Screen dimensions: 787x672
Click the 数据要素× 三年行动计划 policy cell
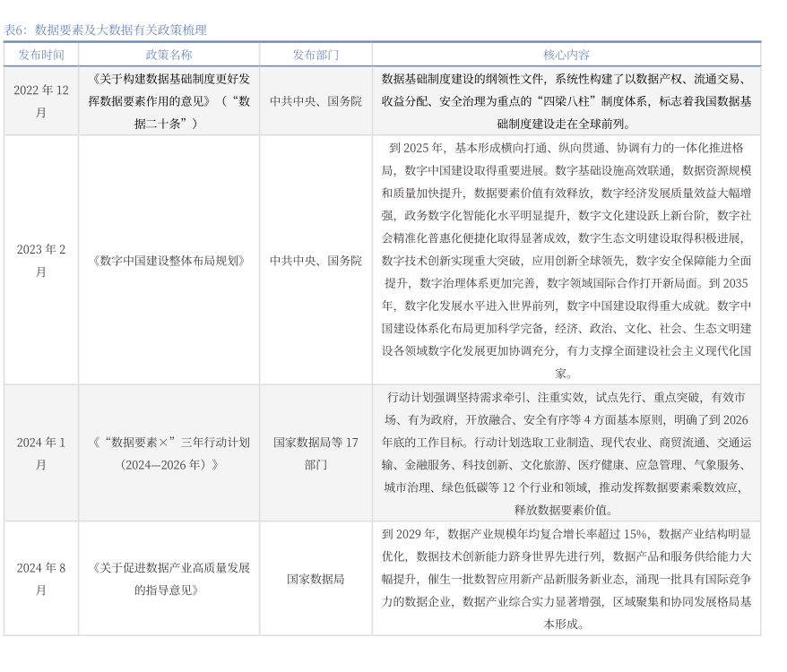[169, 453]
